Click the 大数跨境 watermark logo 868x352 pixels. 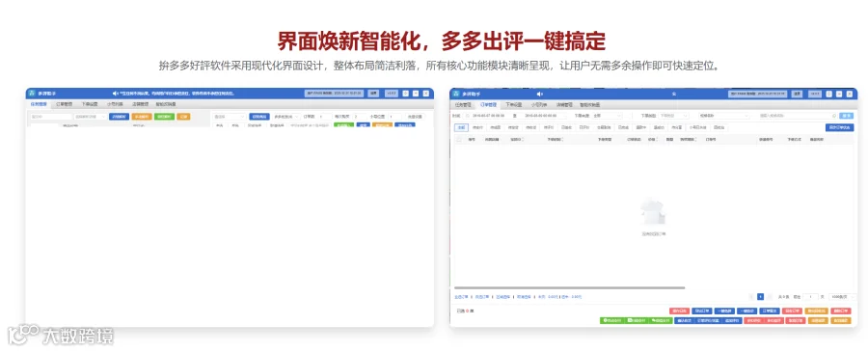click(x=60, y=336)
